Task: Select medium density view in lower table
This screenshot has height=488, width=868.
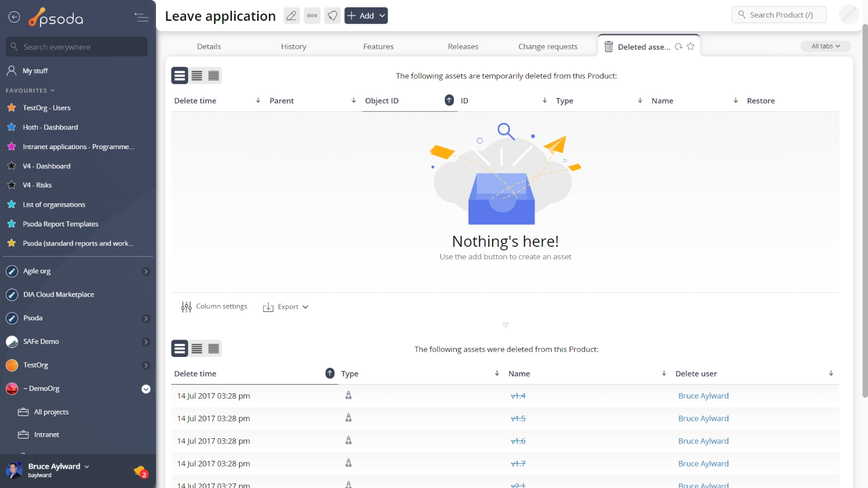Action: 197,348
